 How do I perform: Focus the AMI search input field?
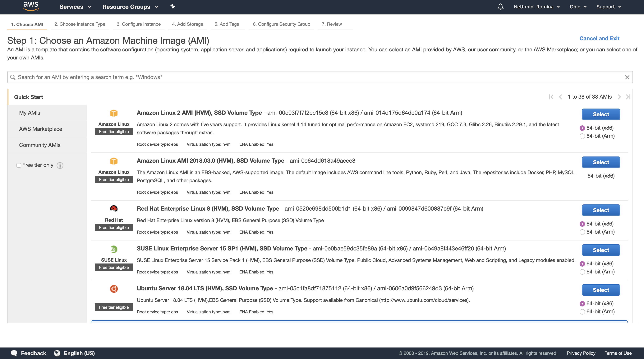pyautogui.click(x=320, y=77)
